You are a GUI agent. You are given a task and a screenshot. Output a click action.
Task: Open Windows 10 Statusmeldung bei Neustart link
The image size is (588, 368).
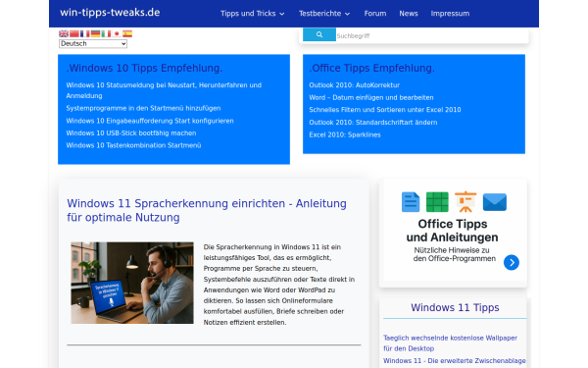click(x=164, y=90)
